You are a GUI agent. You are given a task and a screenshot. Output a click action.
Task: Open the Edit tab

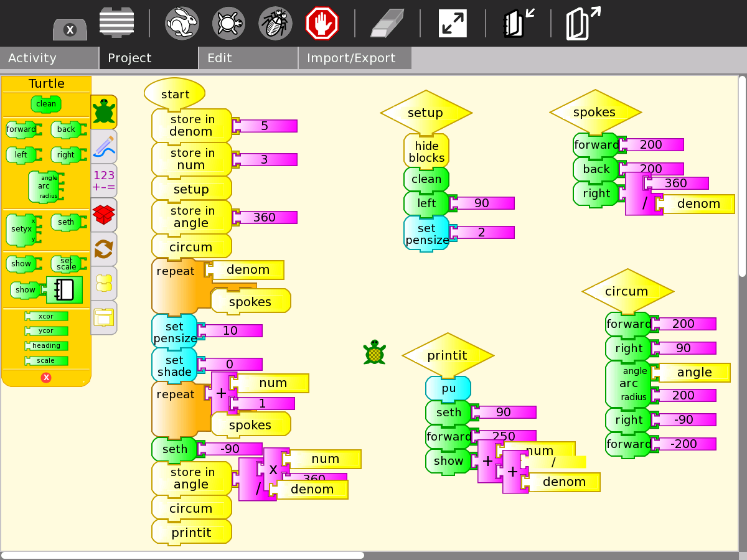pyautogui.click(x=248, y=58)
